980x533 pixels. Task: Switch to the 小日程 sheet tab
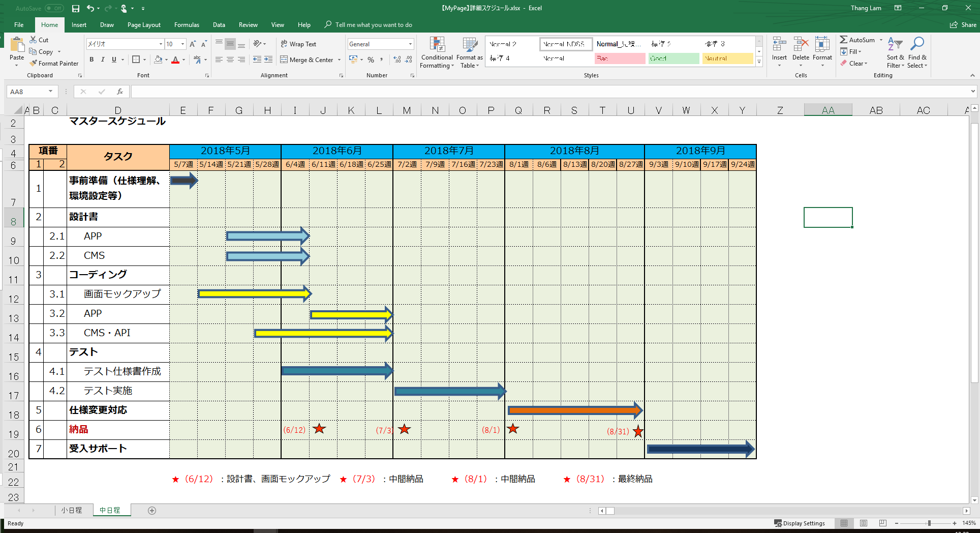click(72, 510)
